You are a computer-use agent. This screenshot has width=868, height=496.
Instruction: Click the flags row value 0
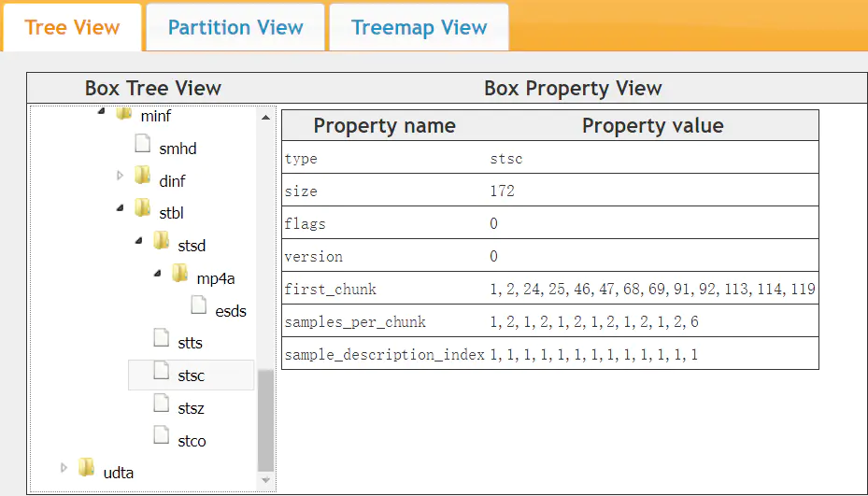(493, 223)
